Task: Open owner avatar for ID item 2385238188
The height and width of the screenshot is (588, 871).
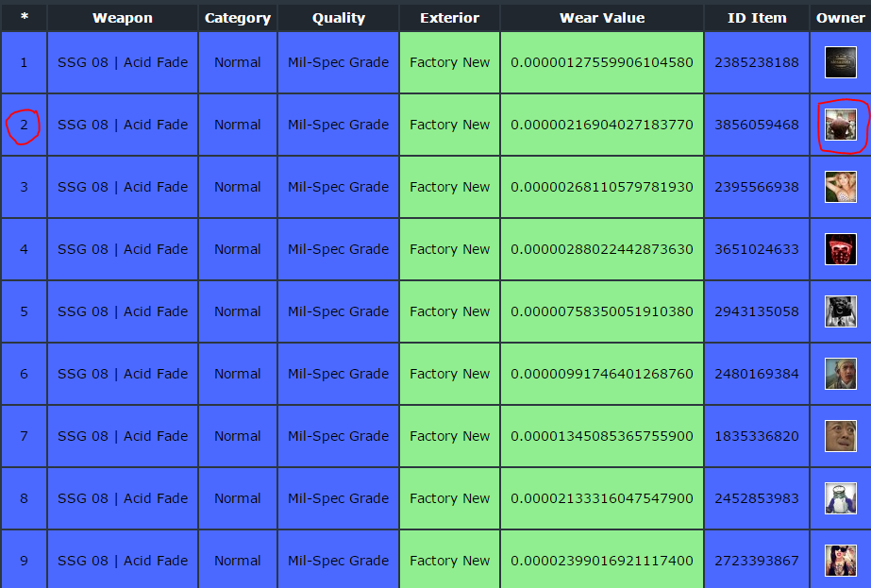Action: (841, 62)
